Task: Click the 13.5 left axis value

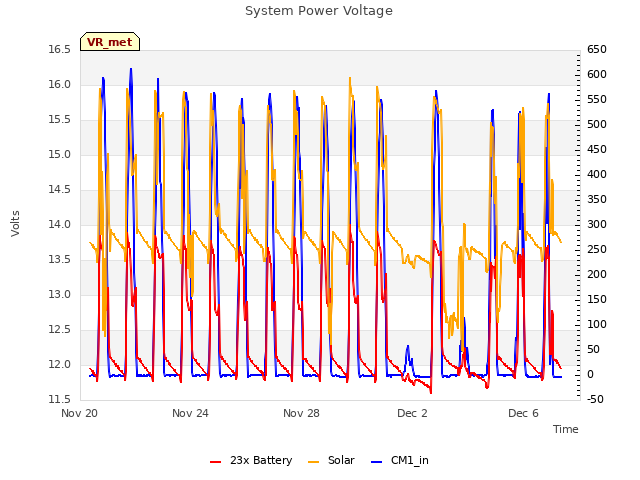Action: click(60, 260)
